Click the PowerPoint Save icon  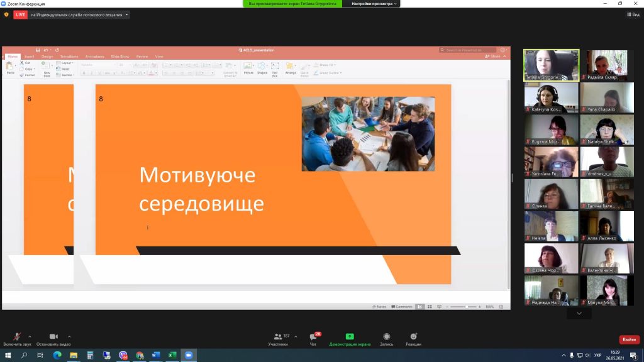[38, 50]
